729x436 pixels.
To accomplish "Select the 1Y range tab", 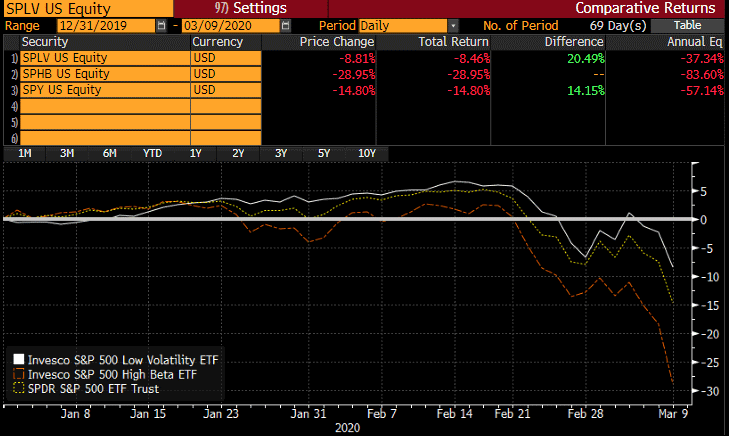I will (195, 153).
